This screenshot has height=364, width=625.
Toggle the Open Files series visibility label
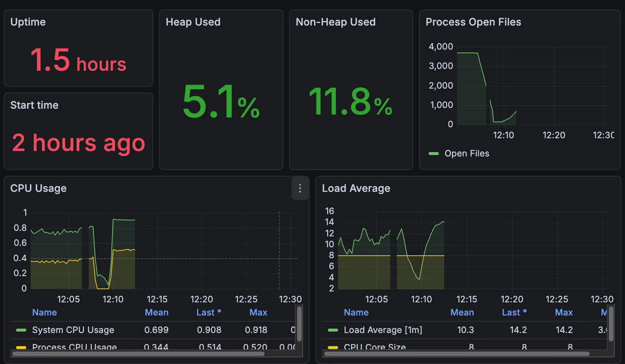(467, 154)
